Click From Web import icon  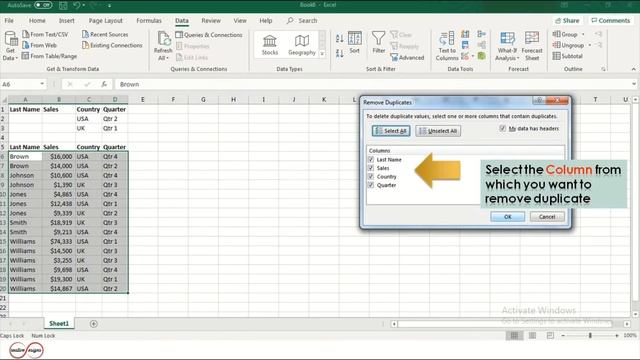[26, 45]
